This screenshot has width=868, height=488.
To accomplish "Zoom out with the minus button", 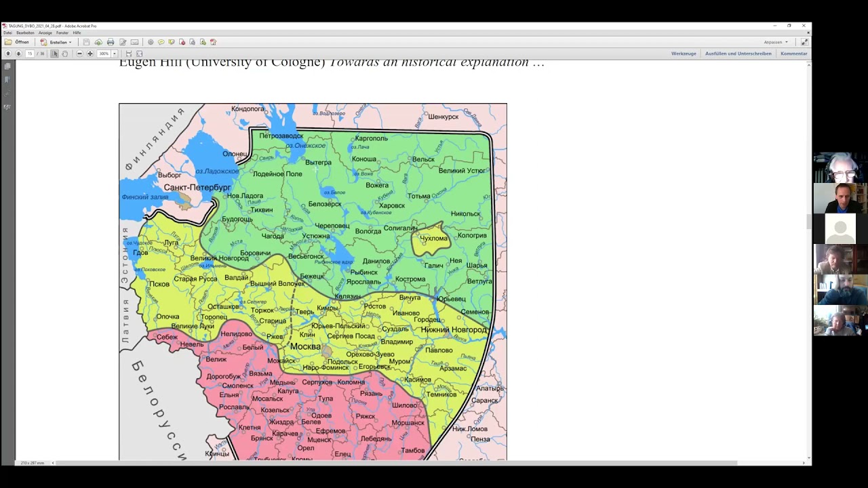I will tap(79, 54).
